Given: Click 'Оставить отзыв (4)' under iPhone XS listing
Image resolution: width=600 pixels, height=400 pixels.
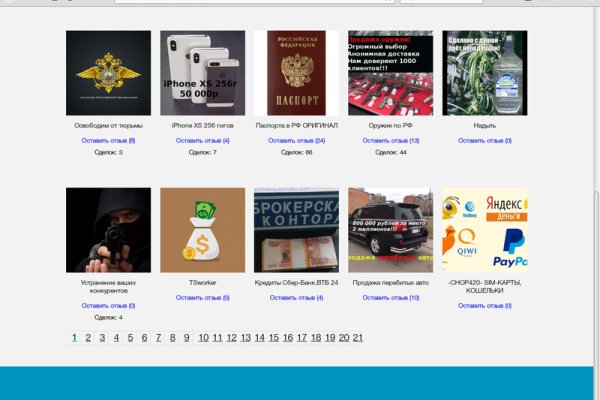Looking at the screenshot, I should pos(202,140).
